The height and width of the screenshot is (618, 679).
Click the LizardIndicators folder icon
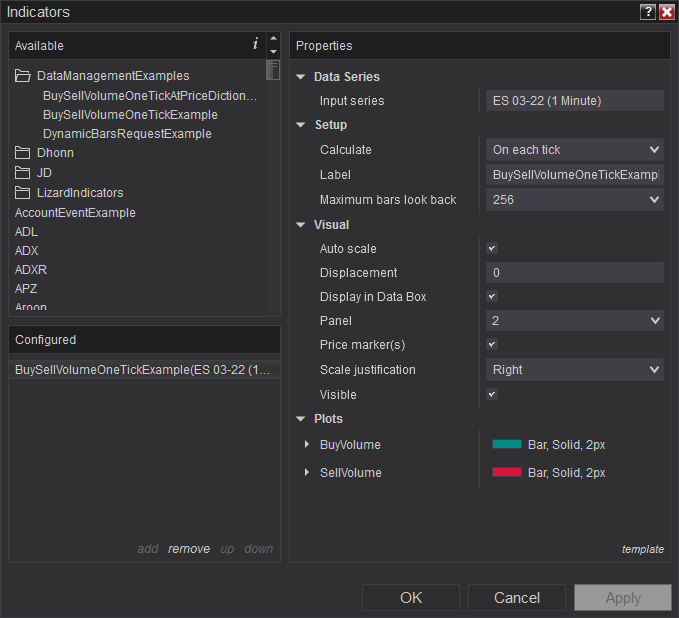coord(23,193)
